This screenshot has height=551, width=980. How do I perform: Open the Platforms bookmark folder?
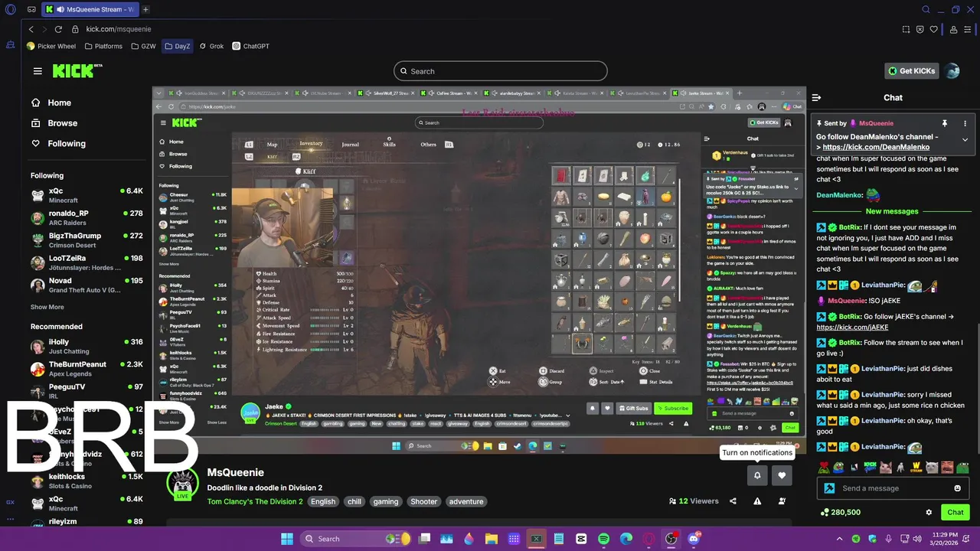click(103, 46)
